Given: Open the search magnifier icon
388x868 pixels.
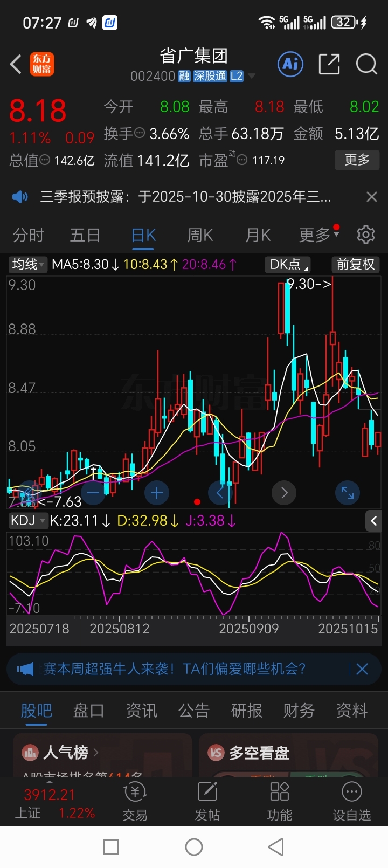Looking at the screenshot, I should [x=366, y=64].
